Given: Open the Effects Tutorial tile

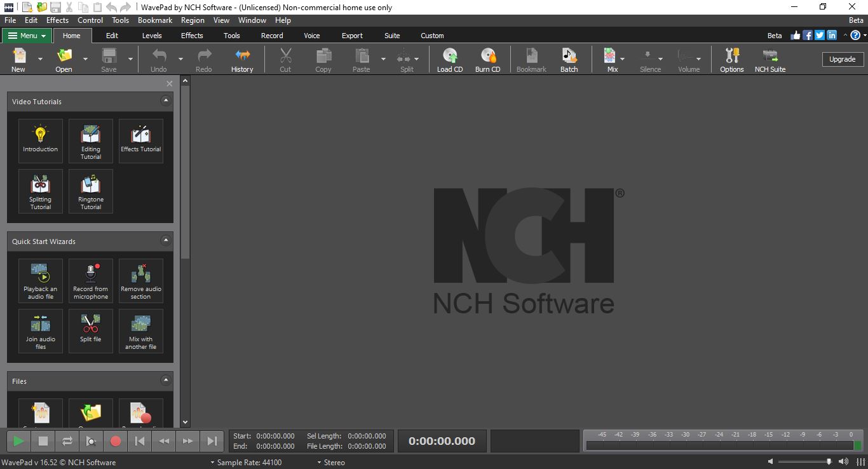Looking at the screenshot, I should coord(141,141).
